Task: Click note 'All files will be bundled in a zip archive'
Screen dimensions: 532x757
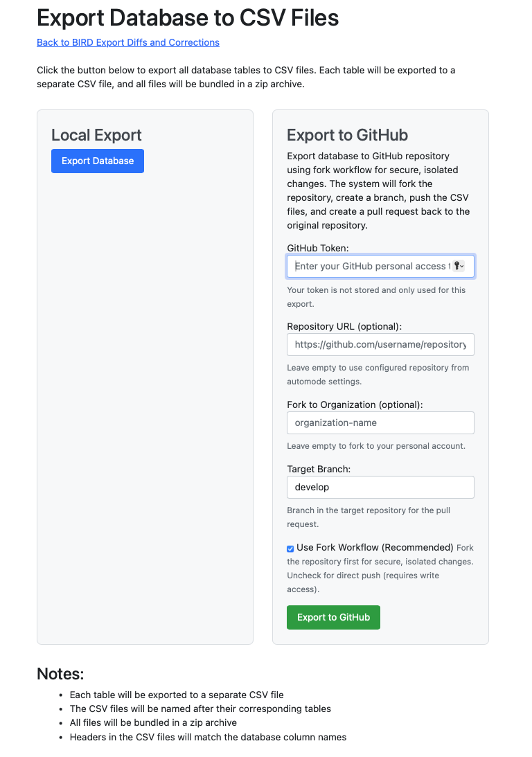Action: coord(153,723)
